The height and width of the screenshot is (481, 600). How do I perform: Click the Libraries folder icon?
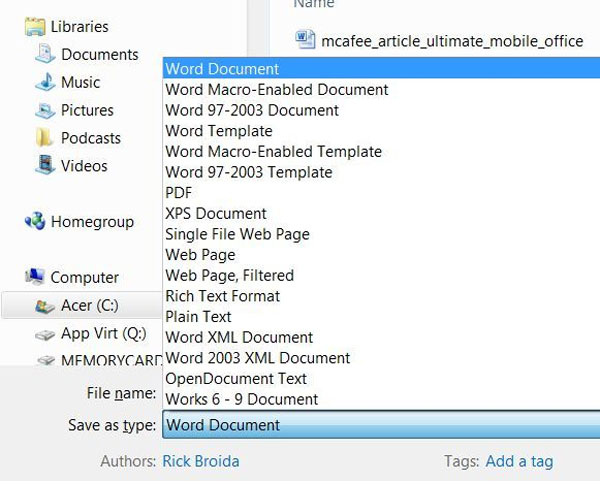click(x=36, y=26)
